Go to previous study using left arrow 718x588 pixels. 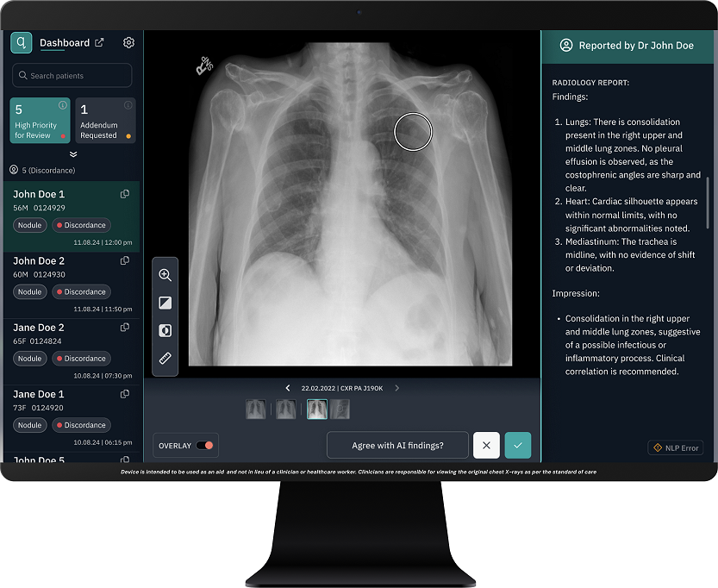[288, 388]
